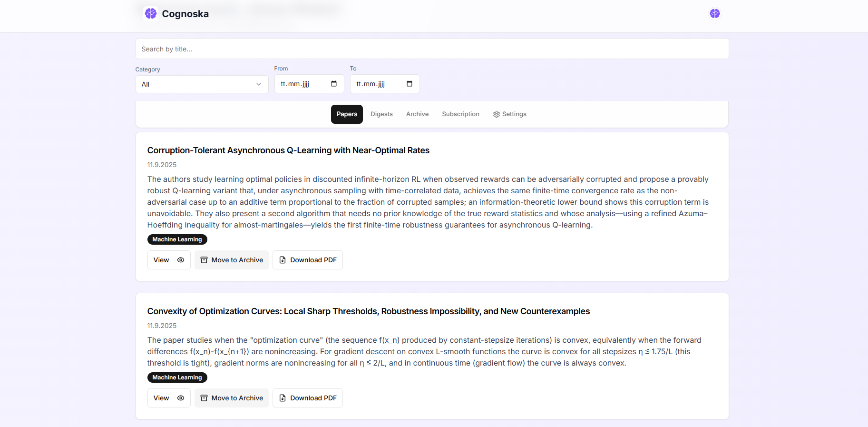Select the Papers tab
The width and height of the screenshot is (868, 427).
pyautogui.click(x=347, y=114)
